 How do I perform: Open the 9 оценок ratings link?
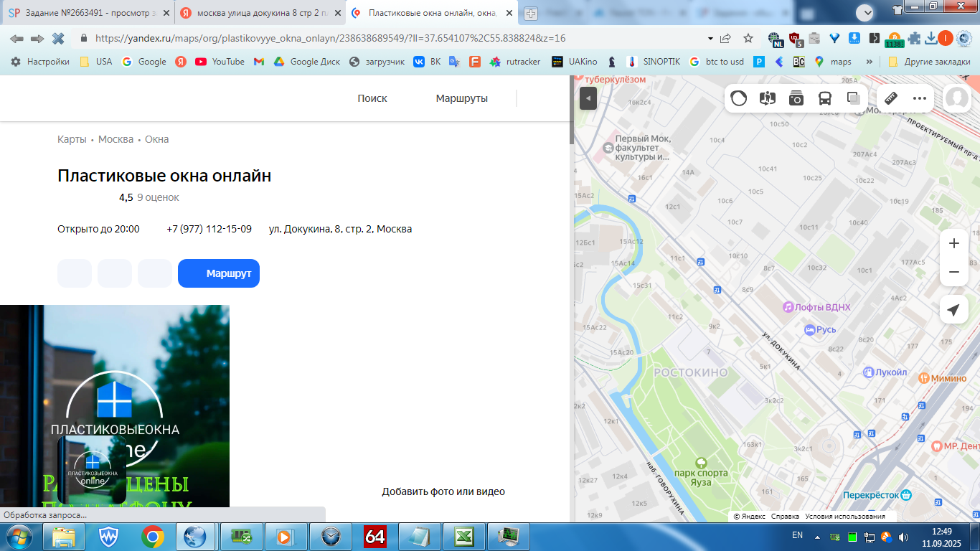tap(158, 197)
